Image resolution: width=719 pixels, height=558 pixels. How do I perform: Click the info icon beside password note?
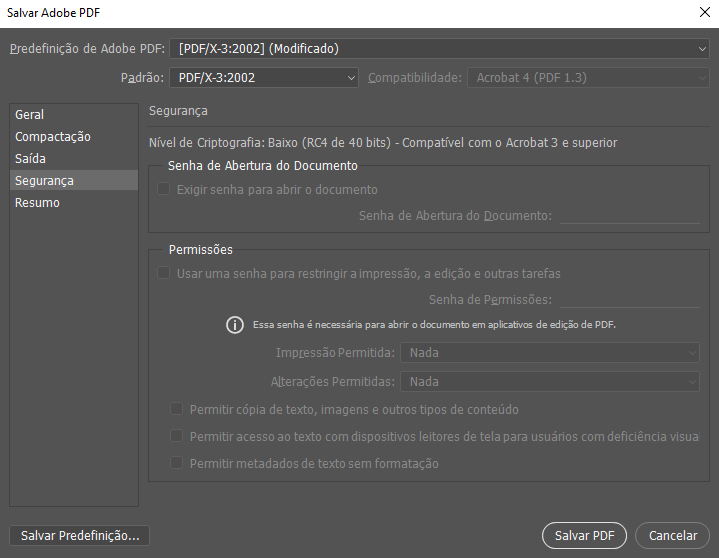pos(235,325)
